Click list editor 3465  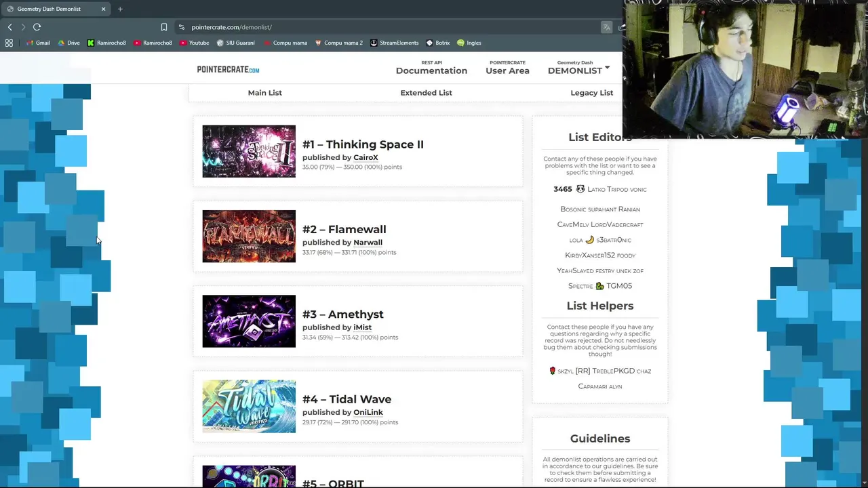[563, 189]
